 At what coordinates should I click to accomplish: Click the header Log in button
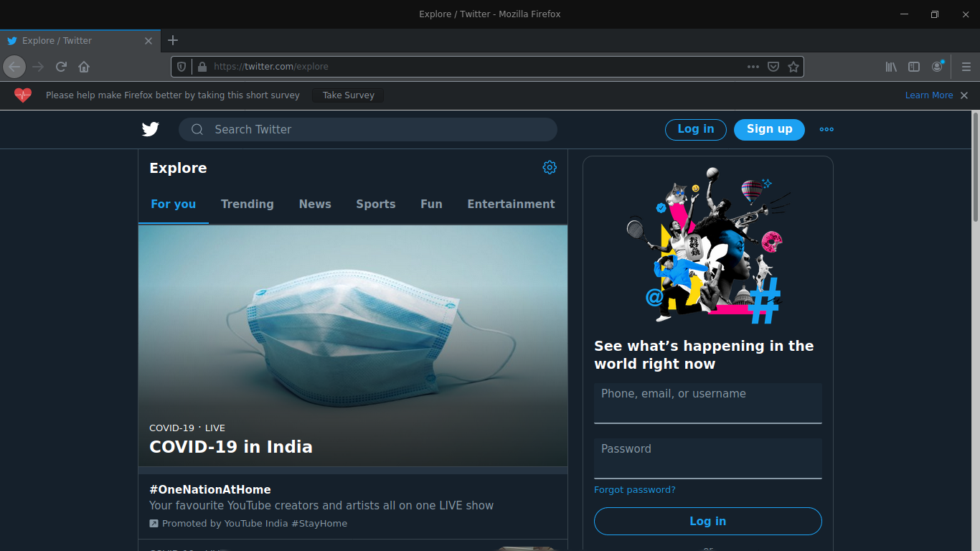[x=696, y=129]
